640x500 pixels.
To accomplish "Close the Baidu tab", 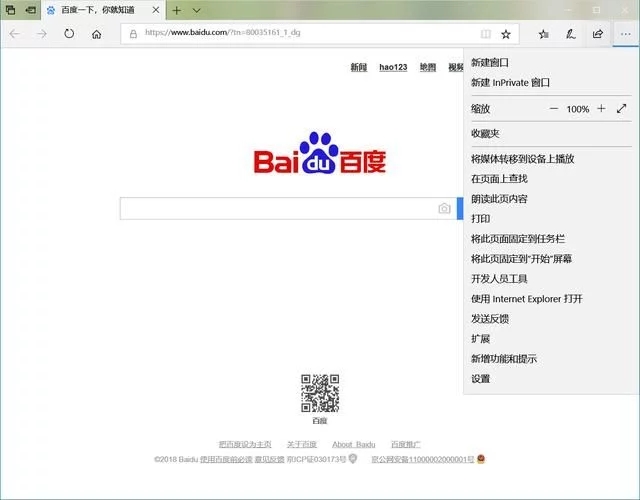I will click(156, 10).
